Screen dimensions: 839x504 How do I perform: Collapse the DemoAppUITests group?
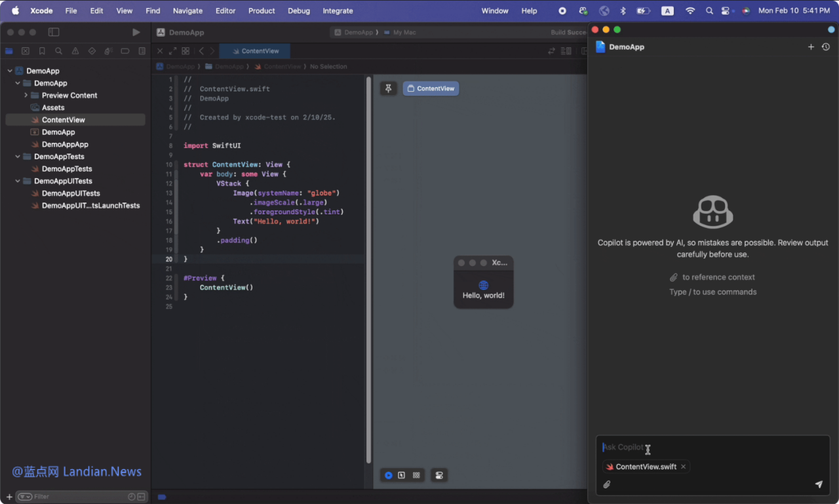[x=17, y=181]
